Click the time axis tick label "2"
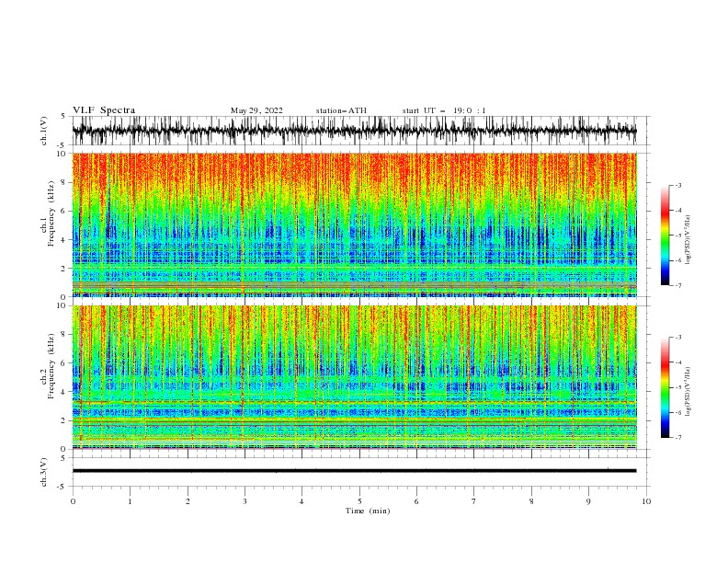Viewport: 728px width, 563px height. [x=188, y=501]
